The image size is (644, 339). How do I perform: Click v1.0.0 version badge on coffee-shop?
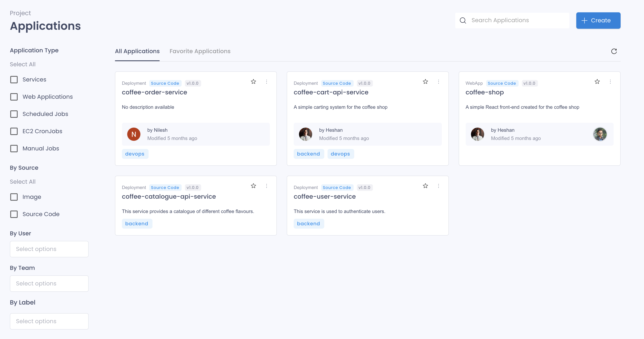coord(529,83)
